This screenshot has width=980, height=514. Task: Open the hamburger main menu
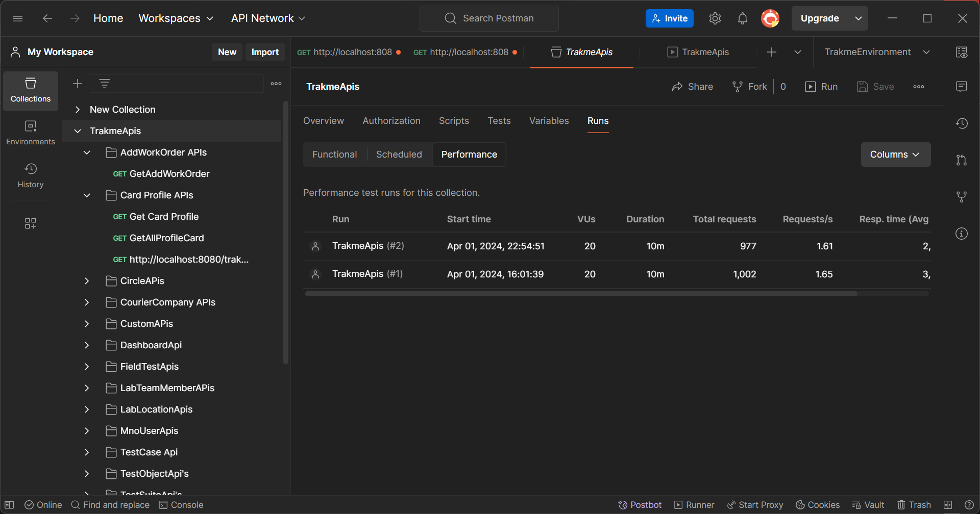(18, 18)
